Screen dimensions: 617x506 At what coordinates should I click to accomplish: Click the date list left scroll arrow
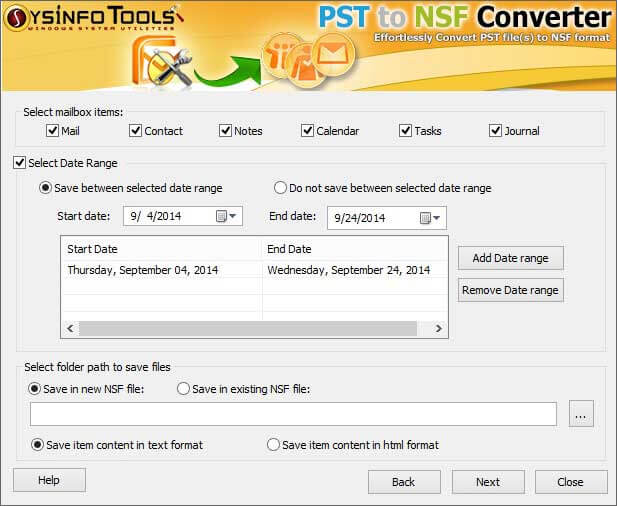[x=70, y=329]
